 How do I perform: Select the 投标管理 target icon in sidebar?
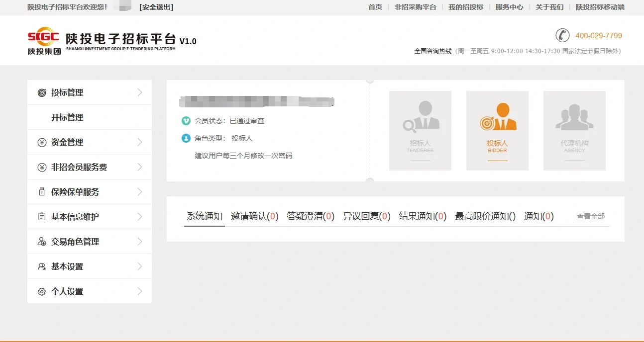click(41, 92)
